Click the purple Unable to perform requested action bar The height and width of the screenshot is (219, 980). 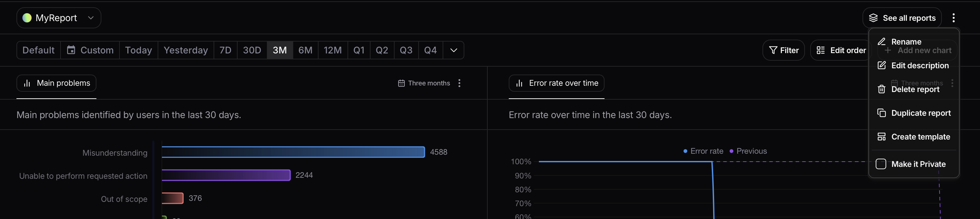[x=226, y=175]
